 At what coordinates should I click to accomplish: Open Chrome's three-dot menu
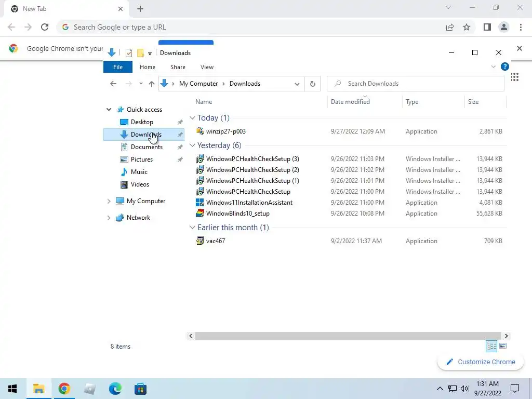pyautogui.click(x=521, y=27)
